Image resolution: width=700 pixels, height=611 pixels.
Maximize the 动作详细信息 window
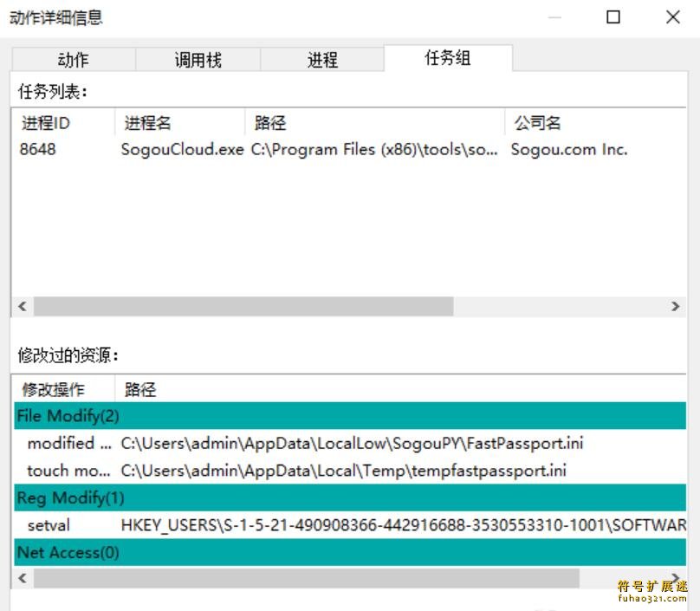(x=613, y=17)
